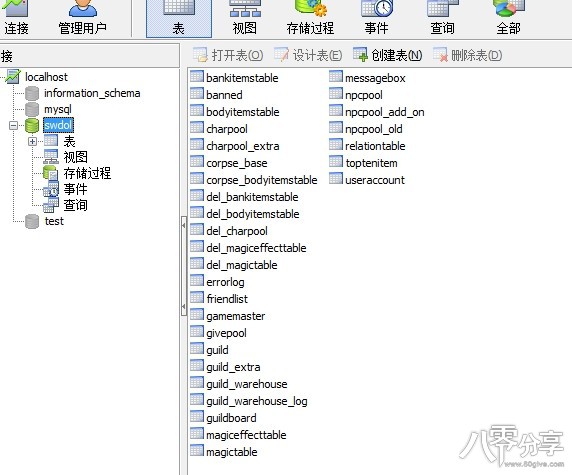Switch to 事件 events in toolbar
This screenshot has width=572, height=475.
376,18
